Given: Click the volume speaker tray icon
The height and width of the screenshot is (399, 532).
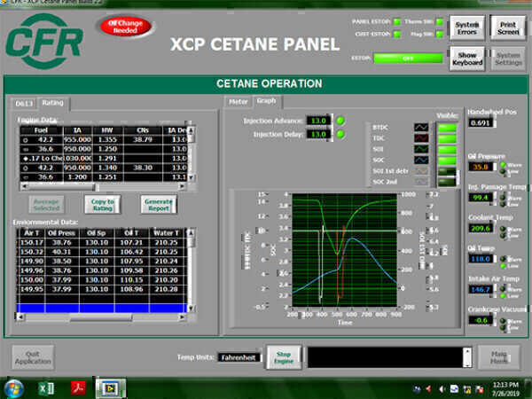Looking at the screenshot, I should coord(442,389).
